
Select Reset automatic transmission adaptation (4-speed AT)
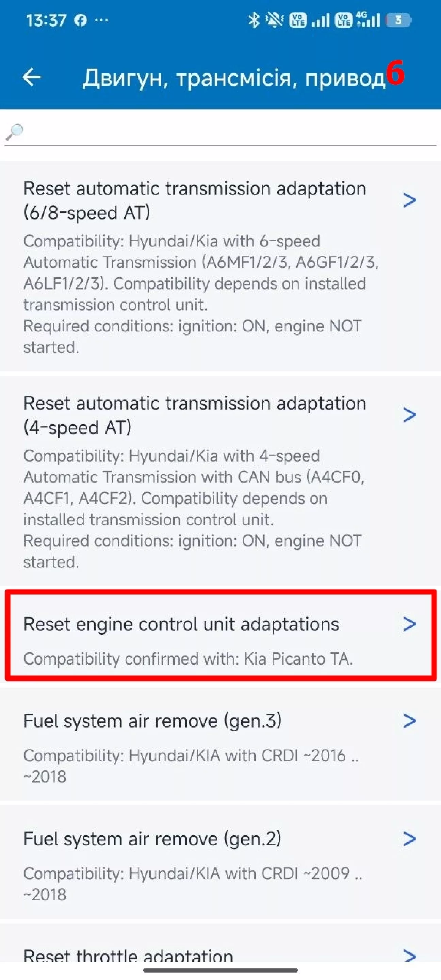(194, 415)
